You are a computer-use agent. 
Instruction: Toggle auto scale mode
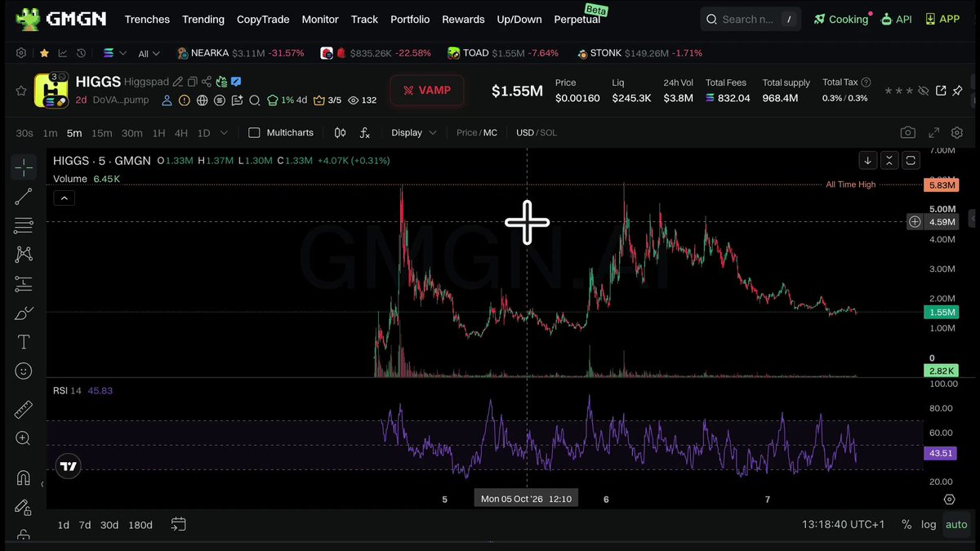tap(956, 525)
